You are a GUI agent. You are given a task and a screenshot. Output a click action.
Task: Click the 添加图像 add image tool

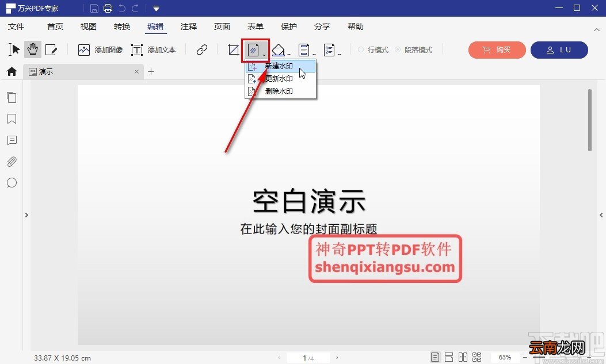100,50
